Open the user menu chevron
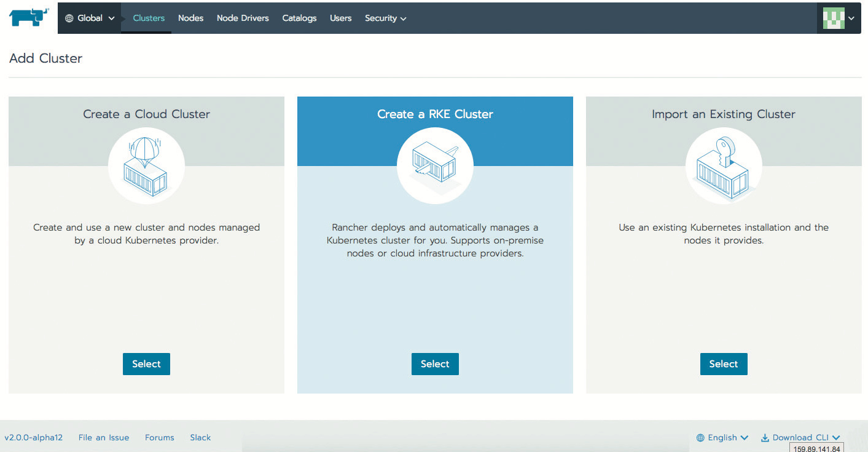 pos(851,18)
